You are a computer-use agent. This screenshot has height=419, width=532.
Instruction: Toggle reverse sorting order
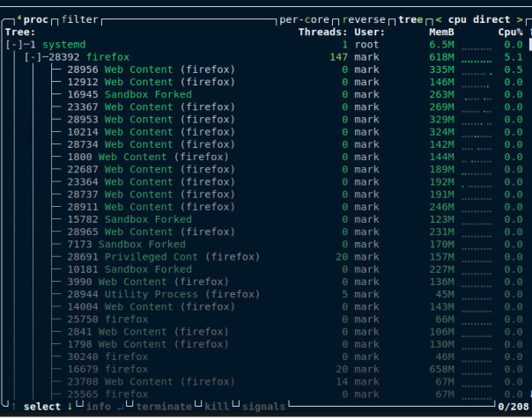(364, 19)
